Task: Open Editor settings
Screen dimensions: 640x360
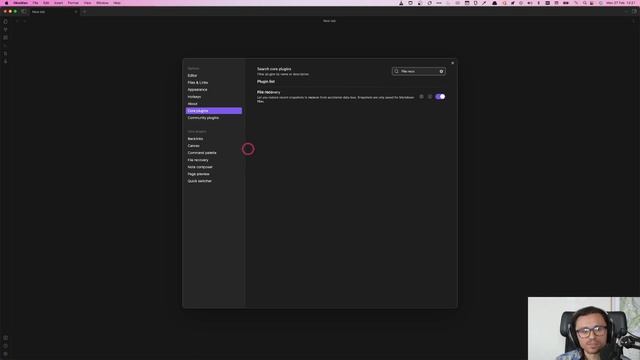Action: click(x=192, y=76)
